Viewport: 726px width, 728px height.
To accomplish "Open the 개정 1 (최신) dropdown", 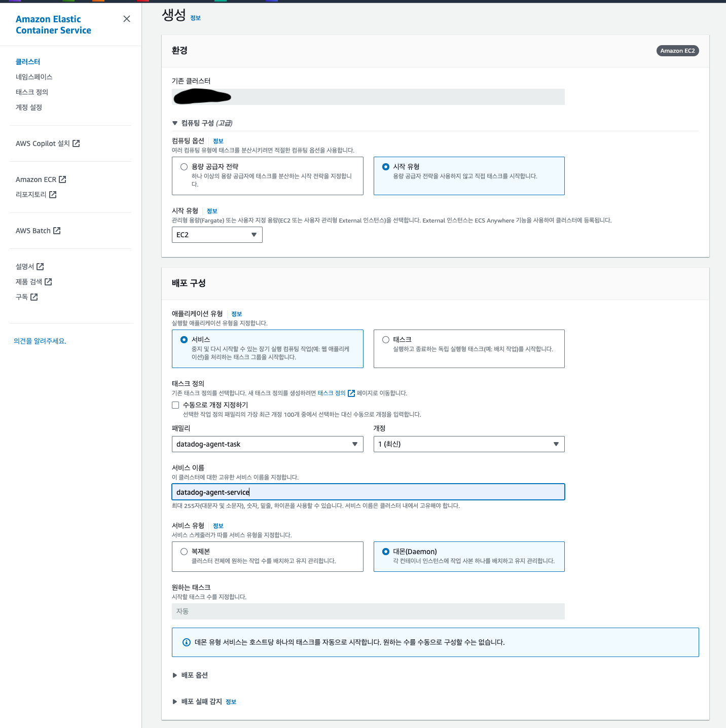I will (x=469, y=444).
